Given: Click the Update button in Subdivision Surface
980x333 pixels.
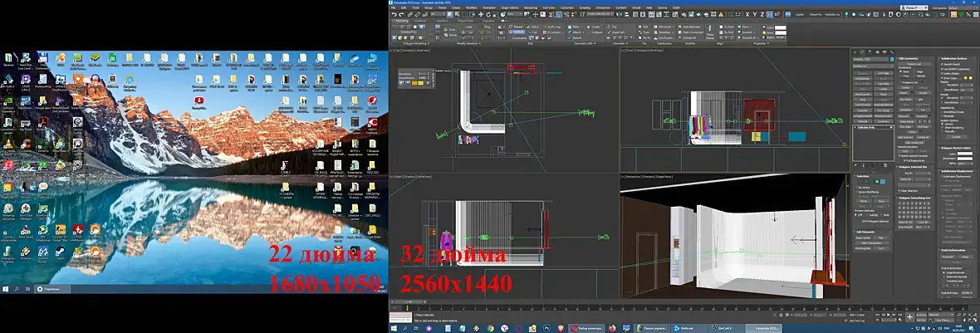Looking at the screenshot, I should (x=956, y=137).
